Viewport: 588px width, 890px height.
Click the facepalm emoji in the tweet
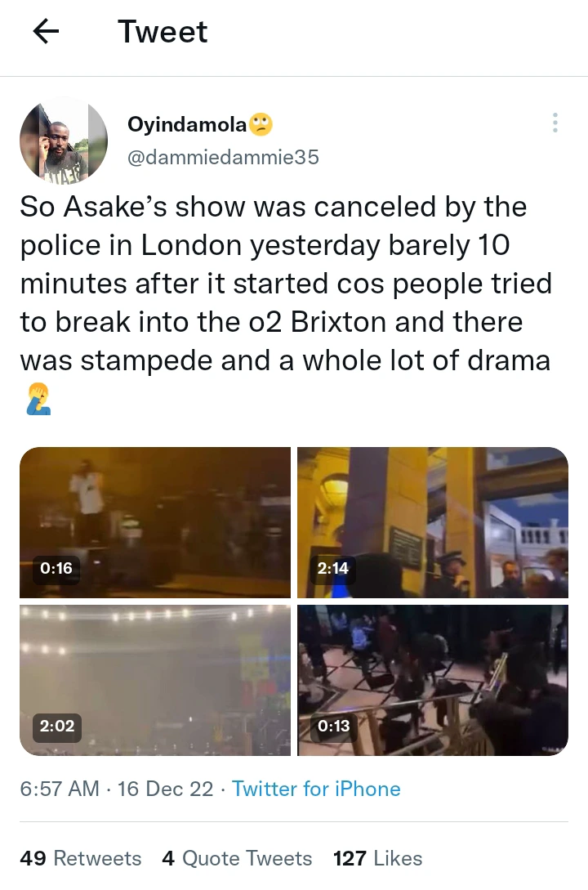(x=38, y=399)
